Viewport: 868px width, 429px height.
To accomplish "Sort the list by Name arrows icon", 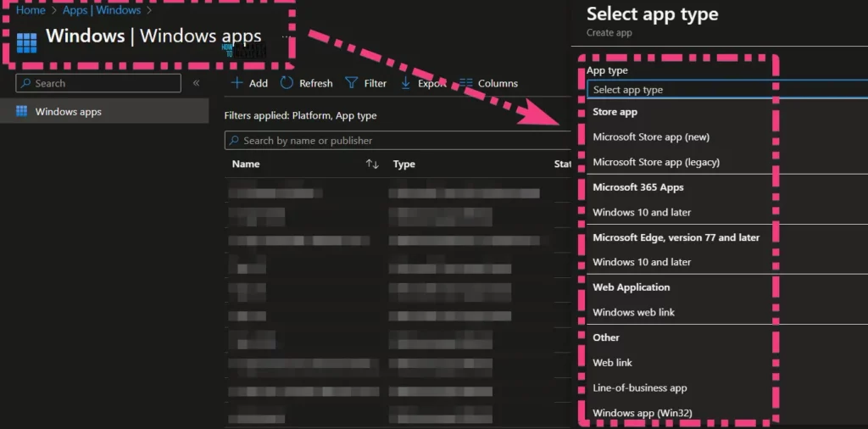I will (372, 164).
